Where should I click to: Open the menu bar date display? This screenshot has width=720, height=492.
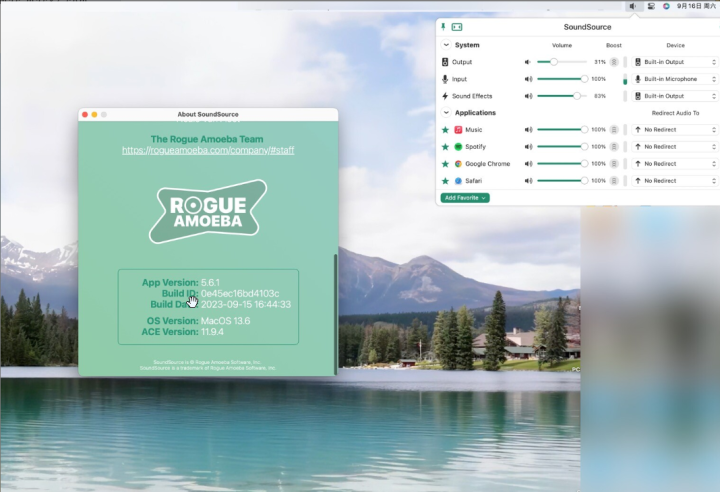point(696,6)
